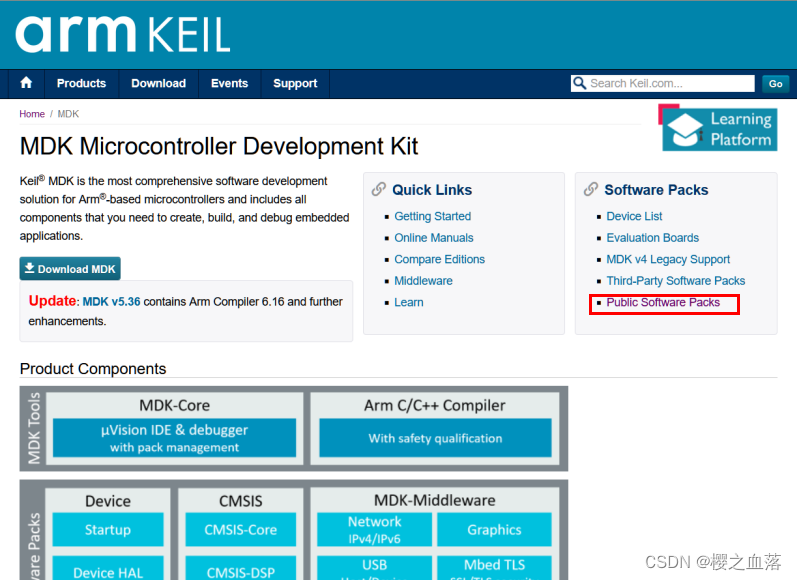Image resolution: width=797 pixels, height=580 pixels.
Task: Click the Product Components heading
Action: click(x=93, y=369)
